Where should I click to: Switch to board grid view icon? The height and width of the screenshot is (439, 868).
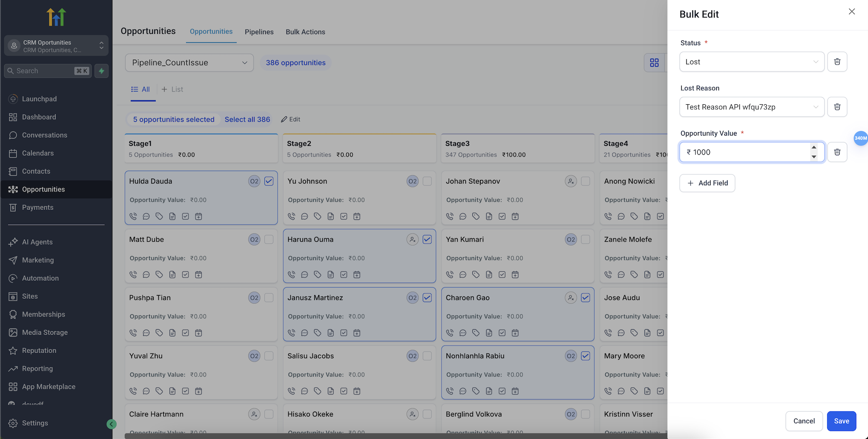coord(654,63)
